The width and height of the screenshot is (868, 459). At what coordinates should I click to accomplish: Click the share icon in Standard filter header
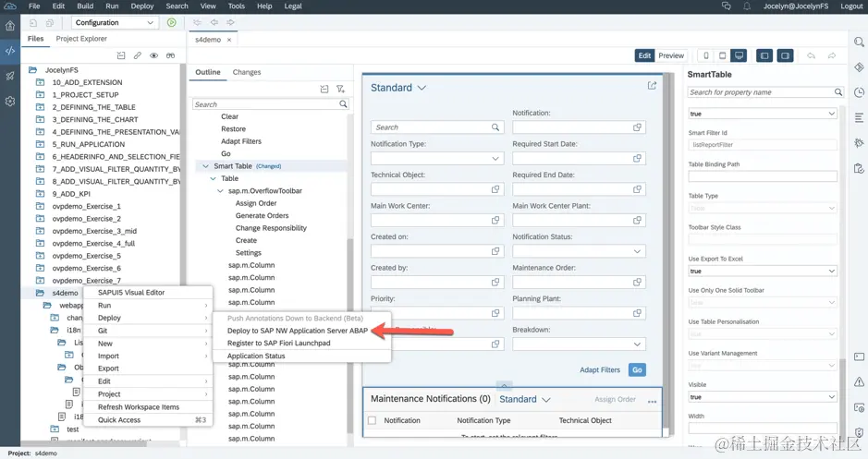652,85
